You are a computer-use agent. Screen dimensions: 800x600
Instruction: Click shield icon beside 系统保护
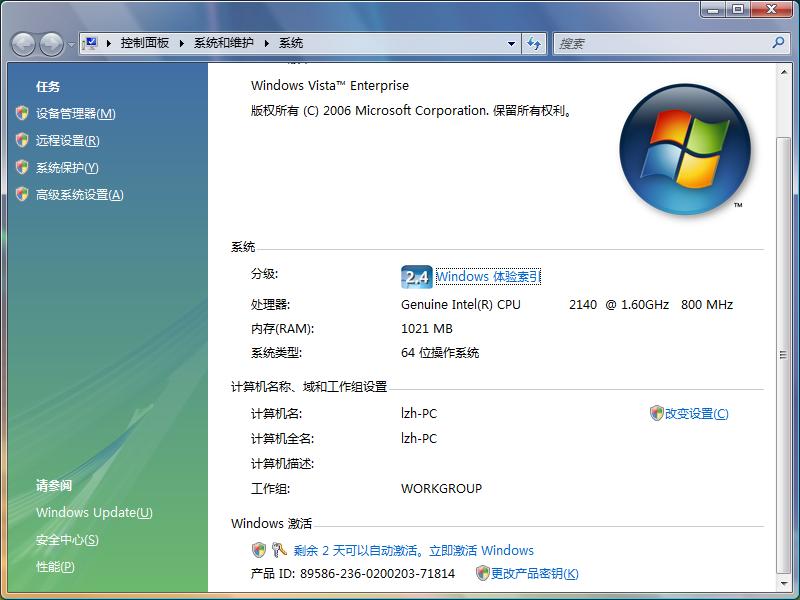[x=22, y=167]
